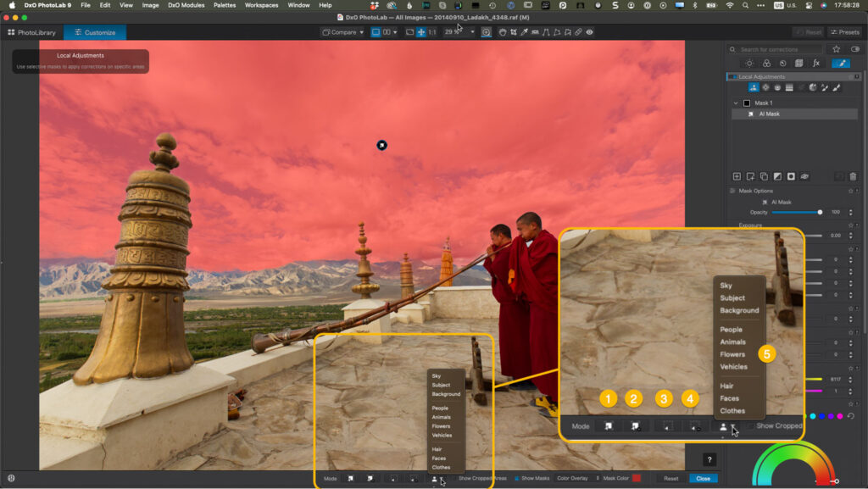Click the Presets button
The width and height of the screenshot is (868, 489).
pos(844,32)
